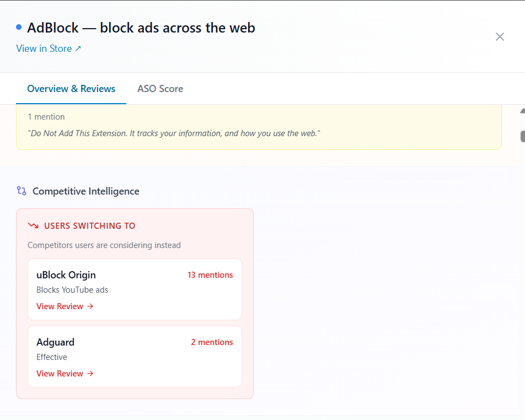The height and width of the screenshot is (420, 525).
Task: Open the ASO Score tab
Action: tap(160, 89)
